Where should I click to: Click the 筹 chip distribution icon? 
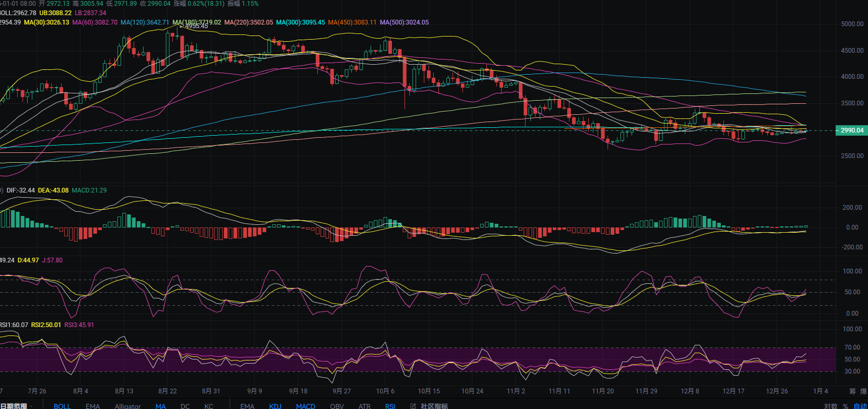pyautogui.click(x=852, y=391)
